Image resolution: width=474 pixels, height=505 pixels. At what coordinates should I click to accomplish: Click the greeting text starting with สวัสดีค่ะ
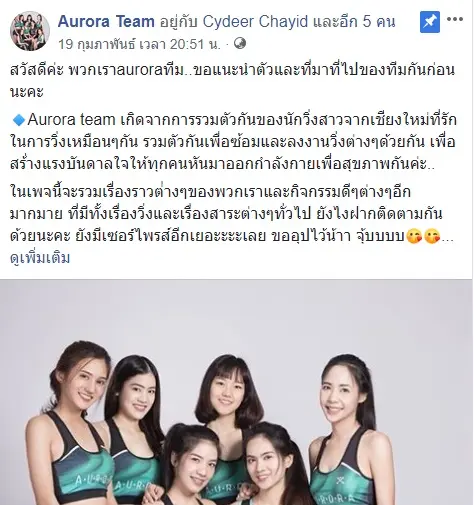coord(232,81)
